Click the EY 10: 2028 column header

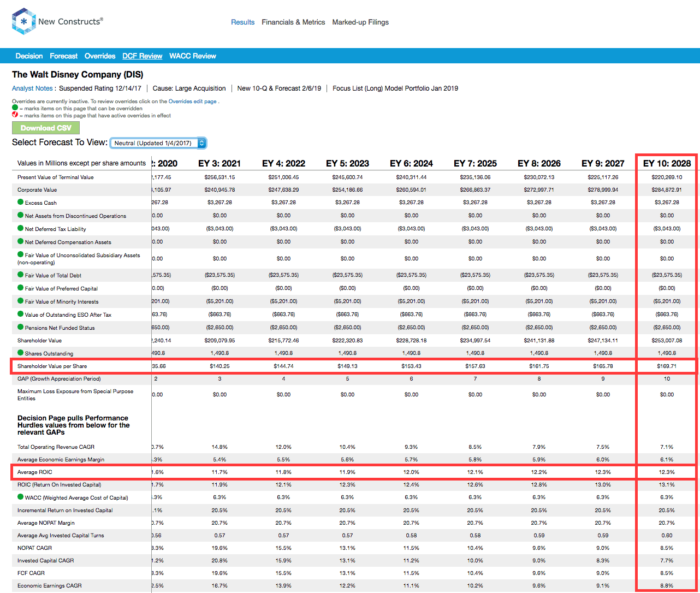click(667, 163)
